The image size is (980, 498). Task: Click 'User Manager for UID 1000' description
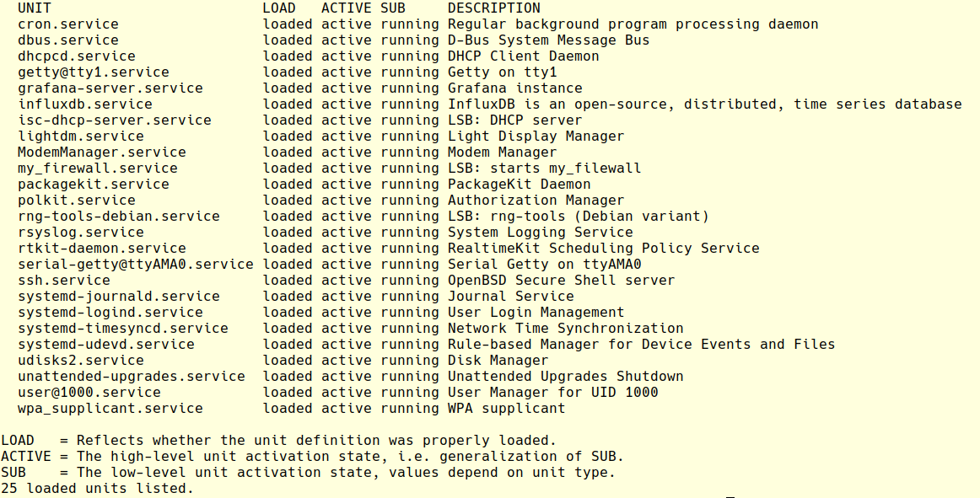(x=552, y=393)
